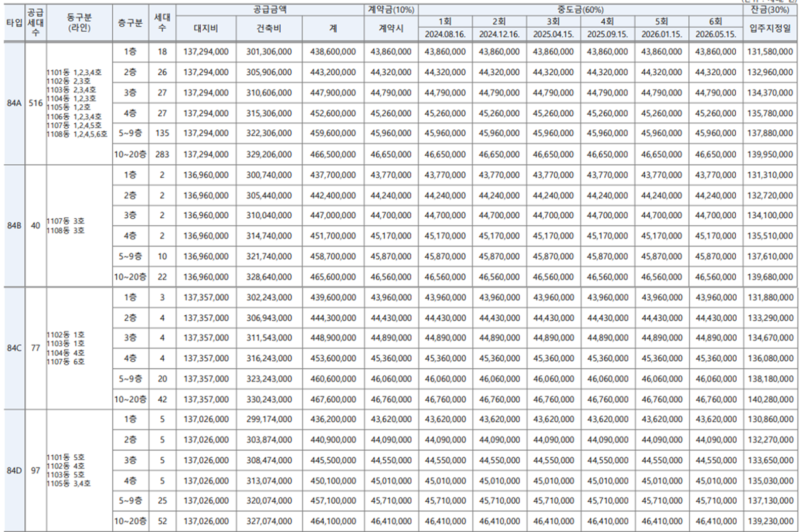Click construction cost 328,640,000
803x532 pixels.
tap(269, 277)
